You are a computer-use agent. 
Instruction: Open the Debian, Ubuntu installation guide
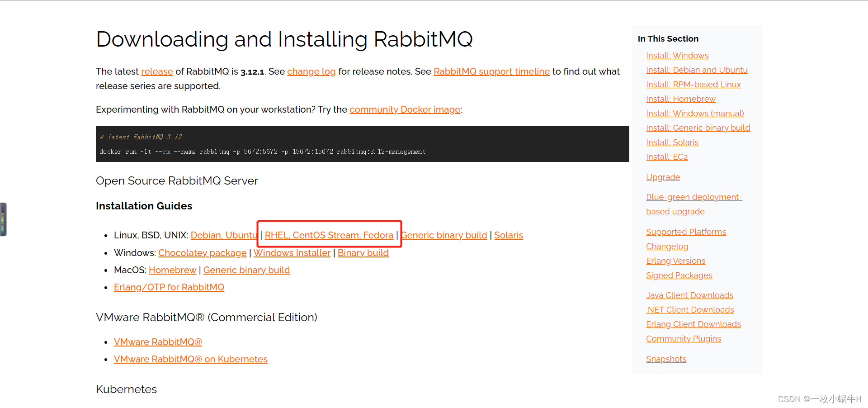(224, 235)
